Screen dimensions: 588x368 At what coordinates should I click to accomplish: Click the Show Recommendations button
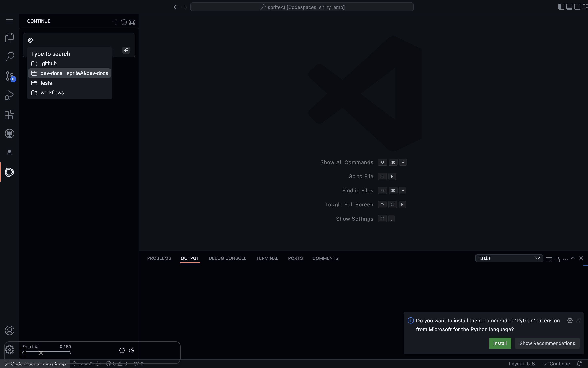547,343
